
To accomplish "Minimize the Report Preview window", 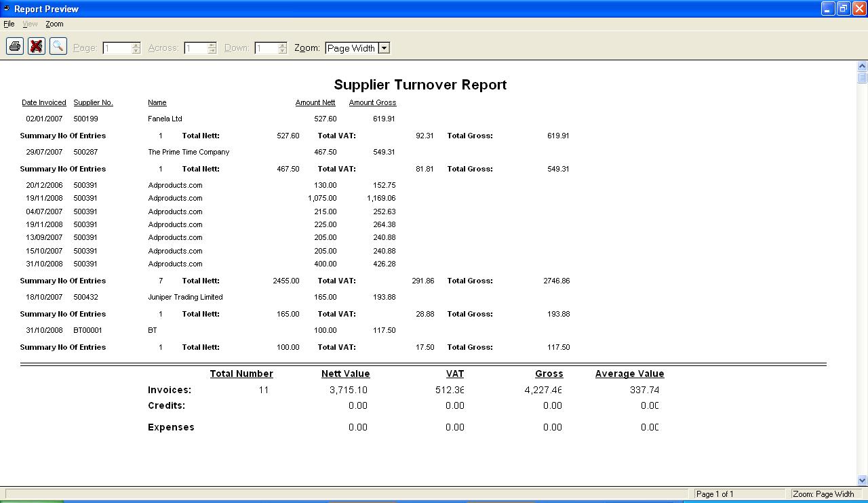I will (x=828, y=9).
